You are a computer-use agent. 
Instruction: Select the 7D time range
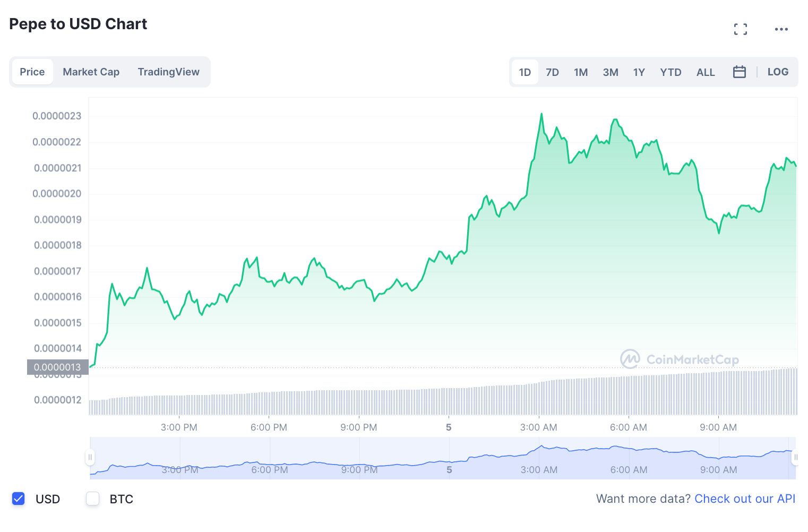coord(553,72)
